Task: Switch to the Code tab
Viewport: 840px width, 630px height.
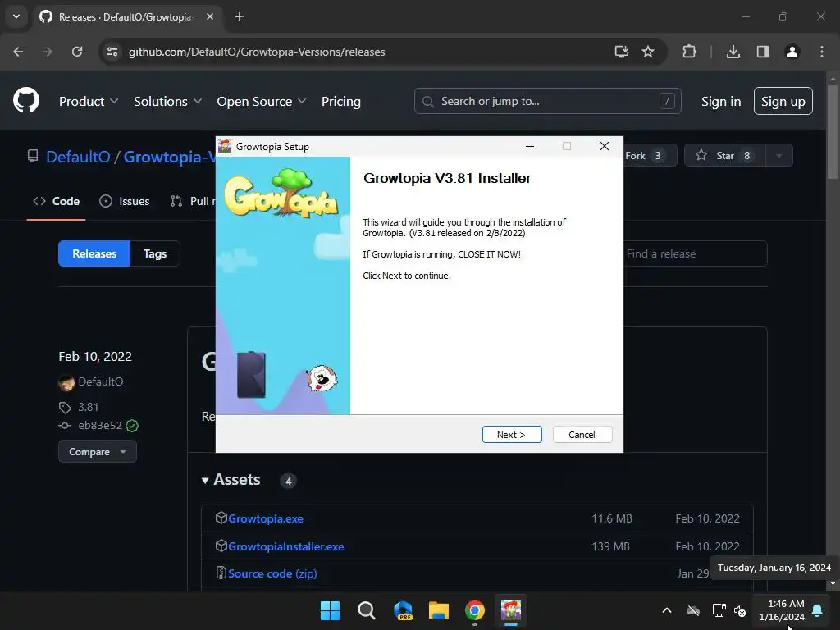Action: (57, 201)
